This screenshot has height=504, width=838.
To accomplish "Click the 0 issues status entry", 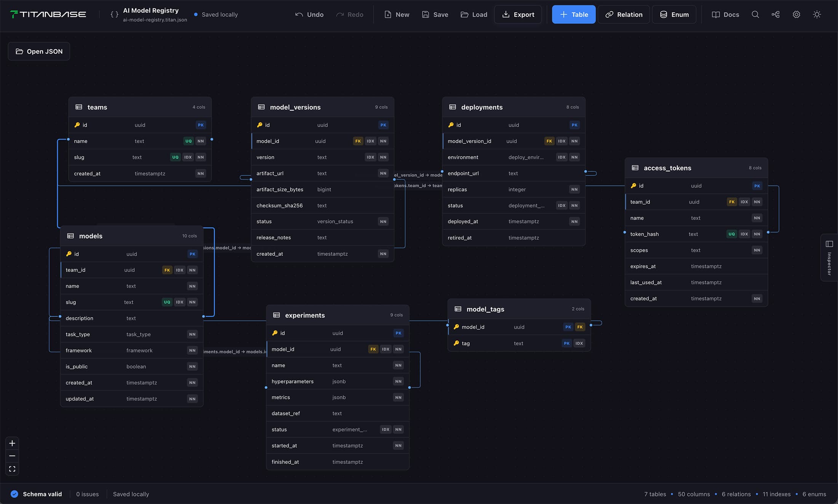I will 87,494.
